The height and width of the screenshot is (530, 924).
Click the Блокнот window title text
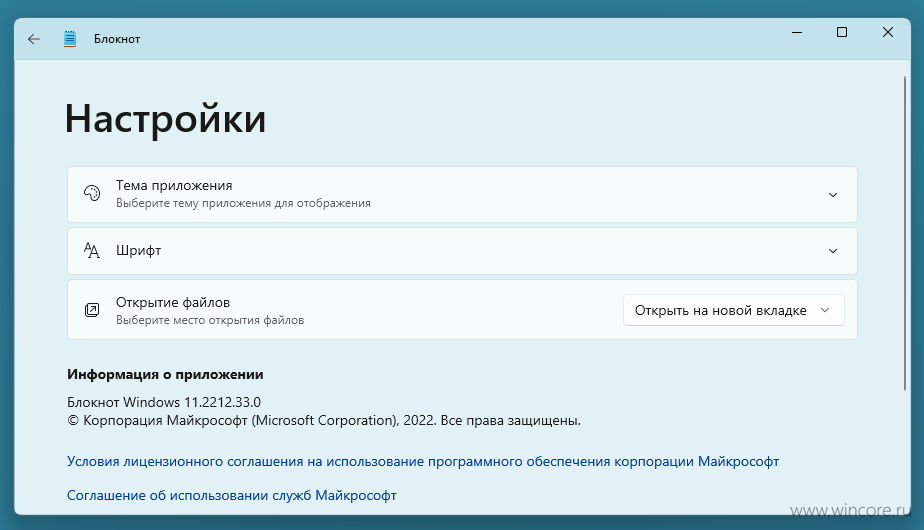click(117, 39)
